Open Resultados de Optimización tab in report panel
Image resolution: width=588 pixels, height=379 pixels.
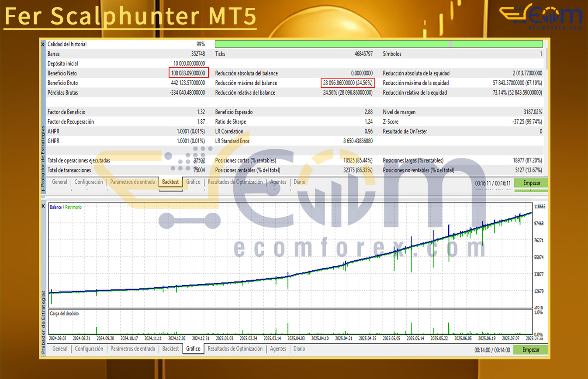click(x=235, y=182)
